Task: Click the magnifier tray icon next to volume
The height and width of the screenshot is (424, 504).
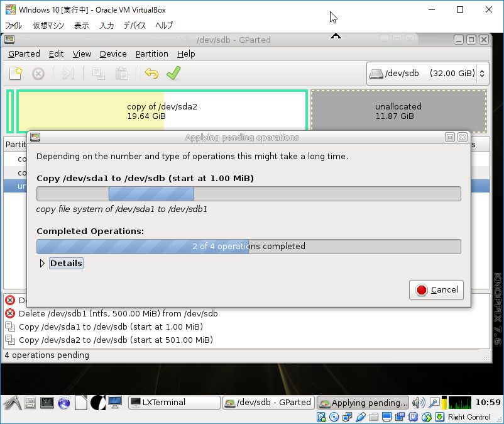Action: 434,403
